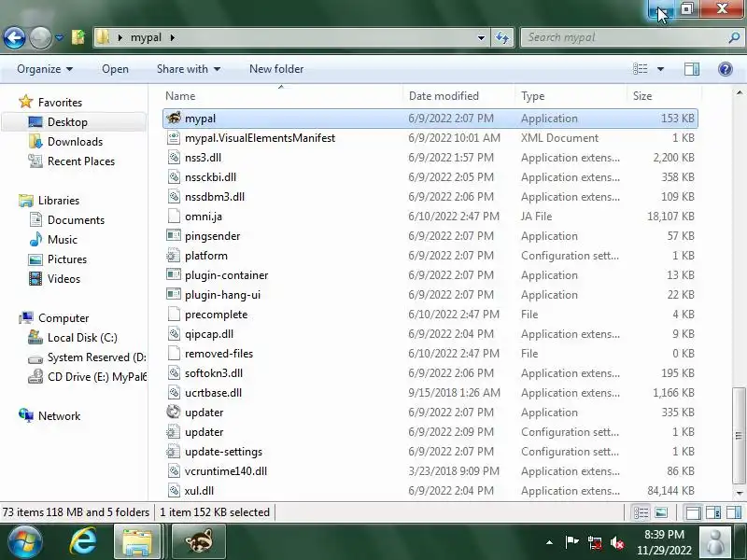The width and height of the screenshot is (747, 560).
Task: Open the Share with menu
Action: [x=189, y=69]
